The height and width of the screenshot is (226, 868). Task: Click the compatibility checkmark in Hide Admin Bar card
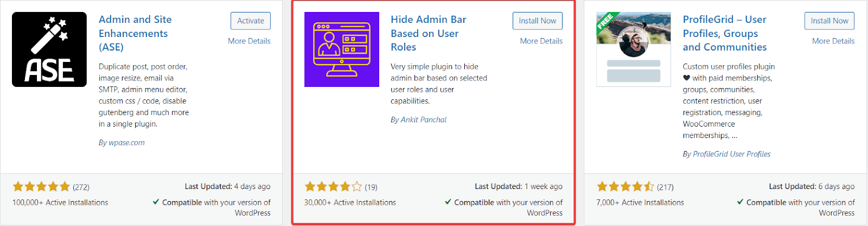(x=448, y=202)
